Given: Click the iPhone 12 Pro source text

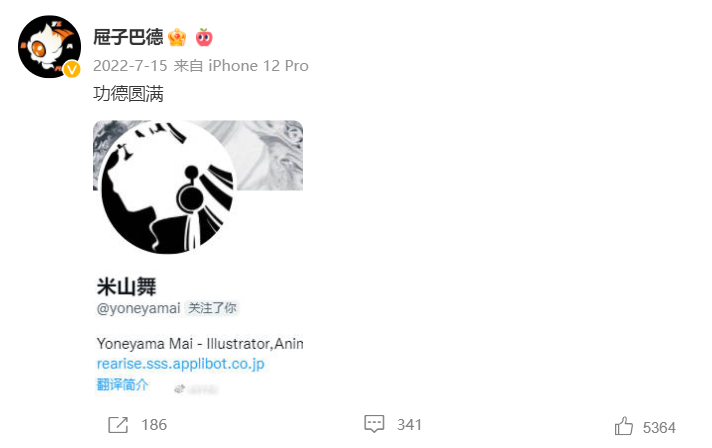Looking at the screenshot, I should tap(258, 66).
